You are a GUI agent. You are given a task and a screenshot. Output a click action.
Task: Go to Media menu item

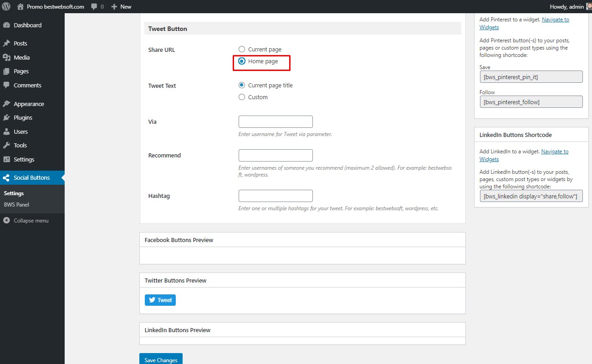tap(32, 57)
